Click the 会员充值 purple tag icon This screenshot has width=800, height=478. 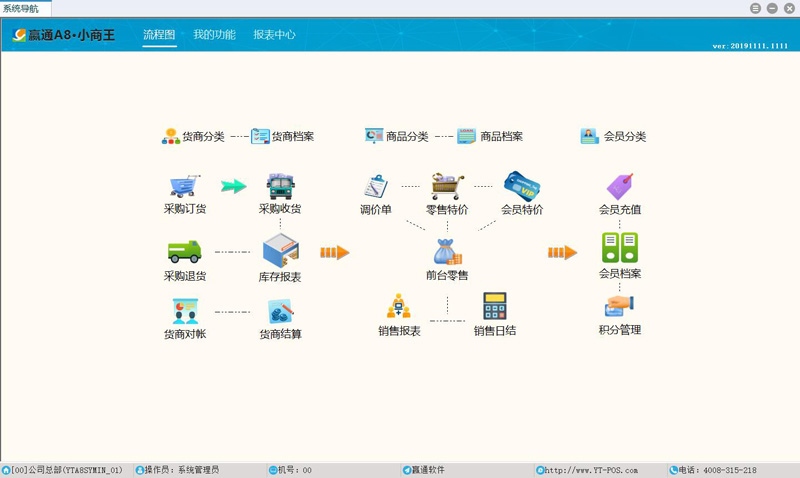pos(619,187)
